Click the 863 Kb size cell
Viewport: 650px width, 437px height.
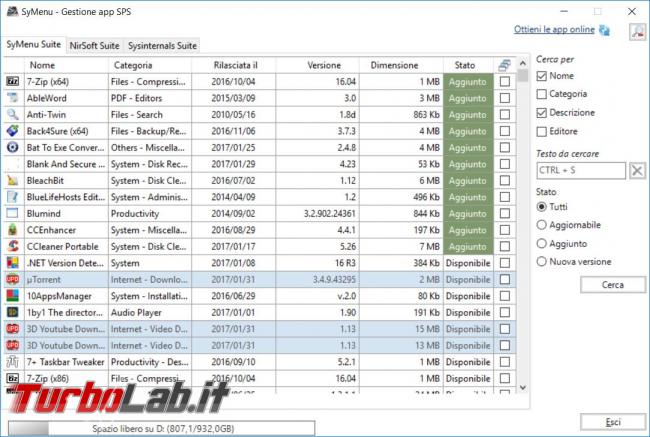click(426, 115)
